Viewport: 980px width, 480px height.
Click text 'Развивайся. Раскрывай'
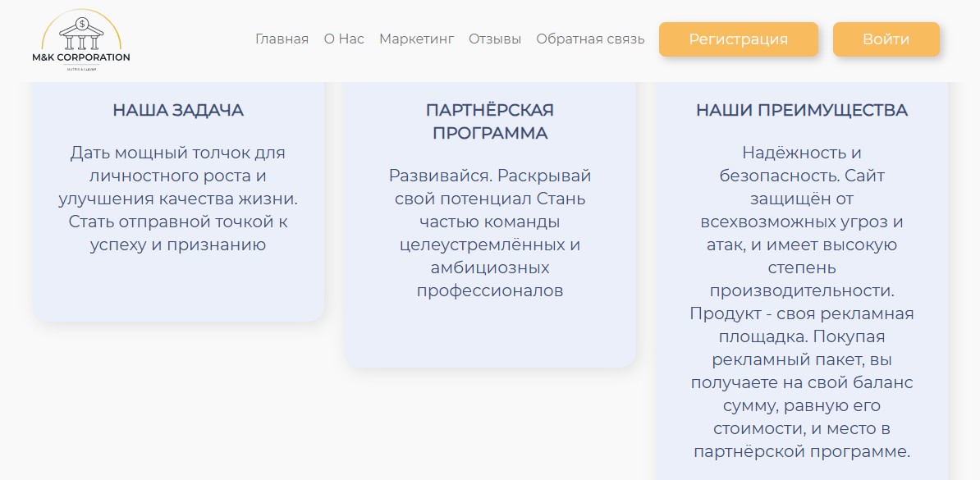(x=490, y=176)
